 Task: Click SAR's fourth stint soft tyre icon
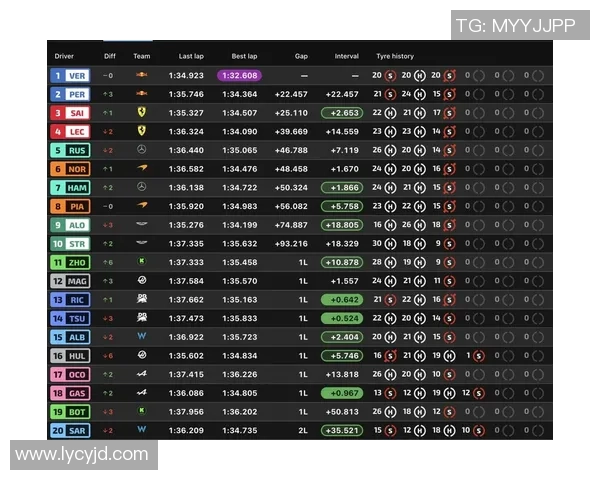coord(478,431)
